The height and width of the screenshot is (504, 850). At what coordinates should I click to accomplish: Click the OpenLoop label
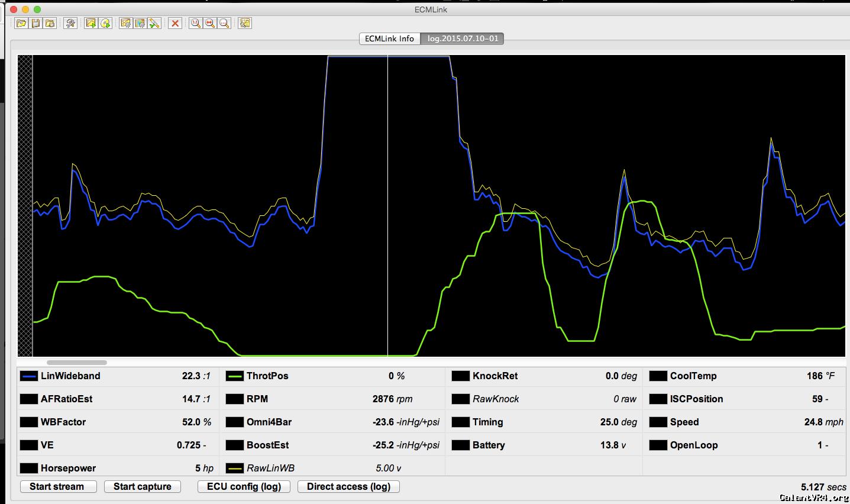pyautogui.click(x=694, y=445)
